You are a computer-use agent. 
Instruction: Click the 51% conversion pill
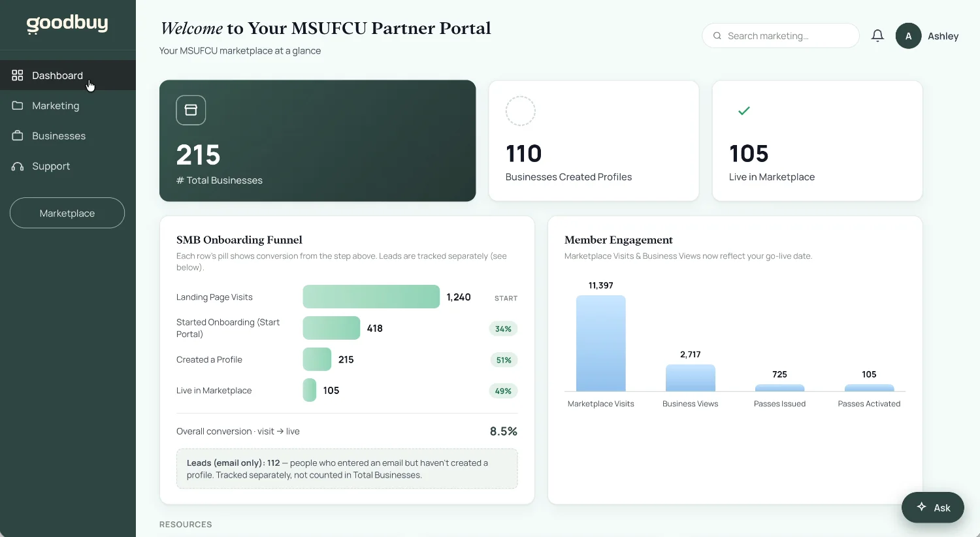point(504,360)
